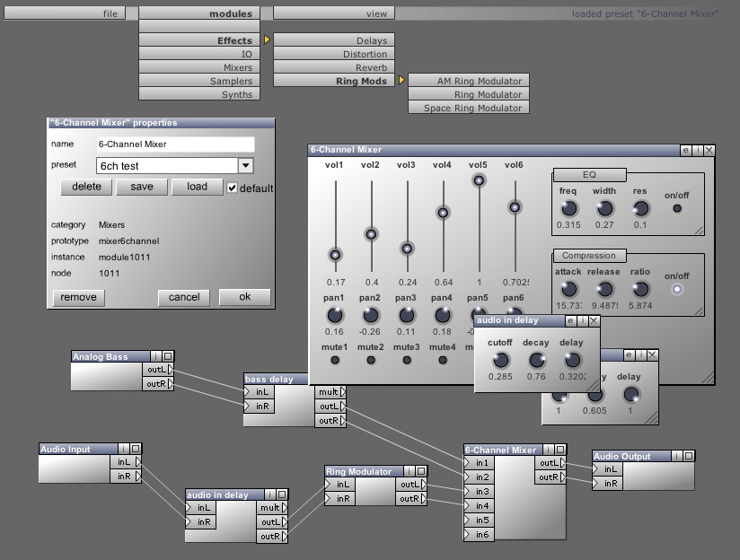Choose Mixers in the modules menu
This screenshot has height=560, width=740.
point(199,67)
